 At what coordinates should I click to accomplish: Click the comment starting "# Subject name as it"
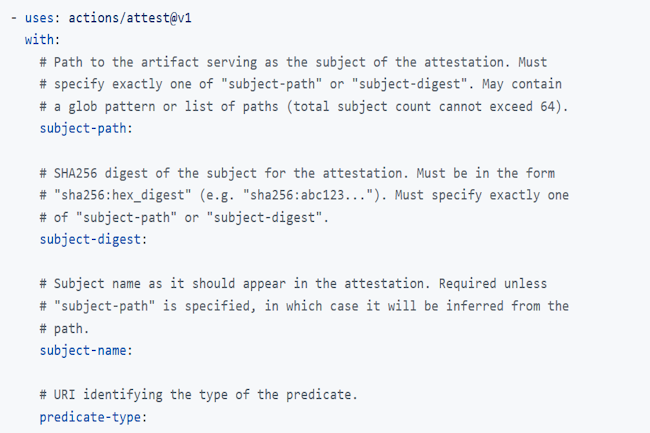[x=291, y=283]
